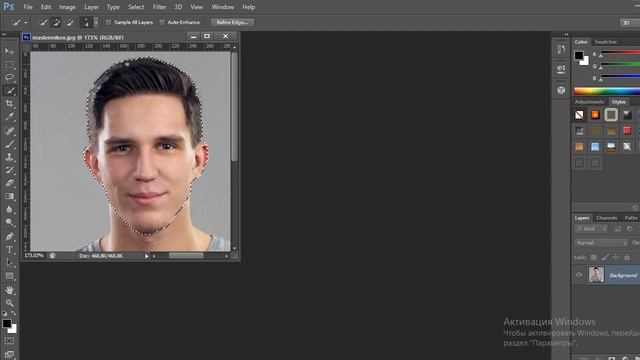Open the Layer menu
Viewport: 640px width, 360px height.
coord(91,7)
